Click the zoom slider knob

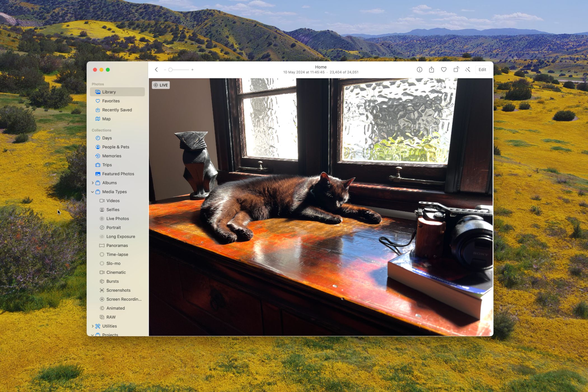170,70
